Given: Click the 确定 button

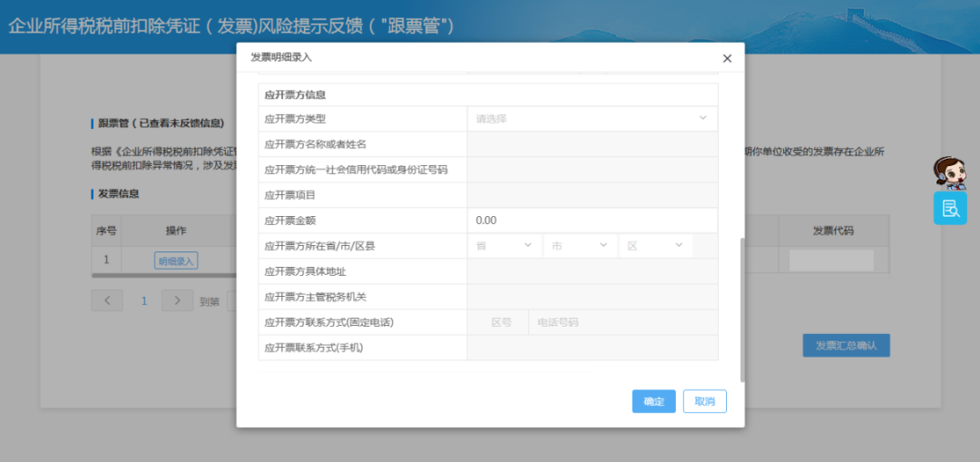Looking at the screenshot, I should click(x=653, y=401).
